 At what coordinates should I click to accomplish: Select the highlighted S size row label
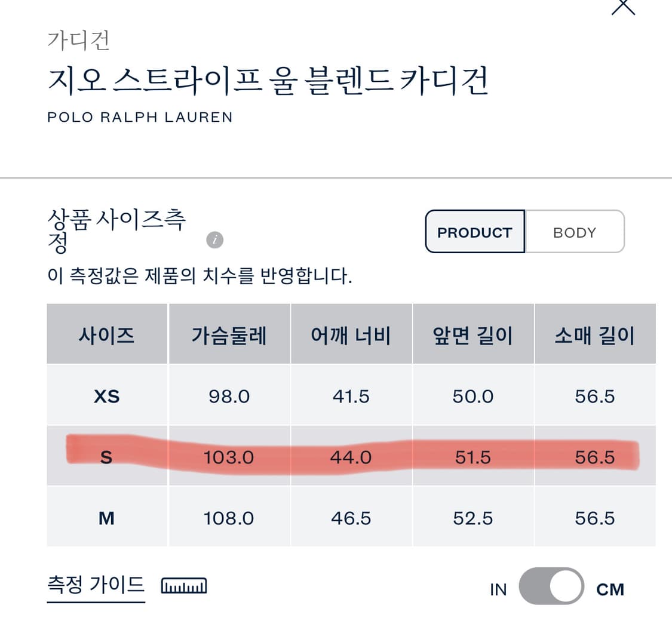[106, 457]
